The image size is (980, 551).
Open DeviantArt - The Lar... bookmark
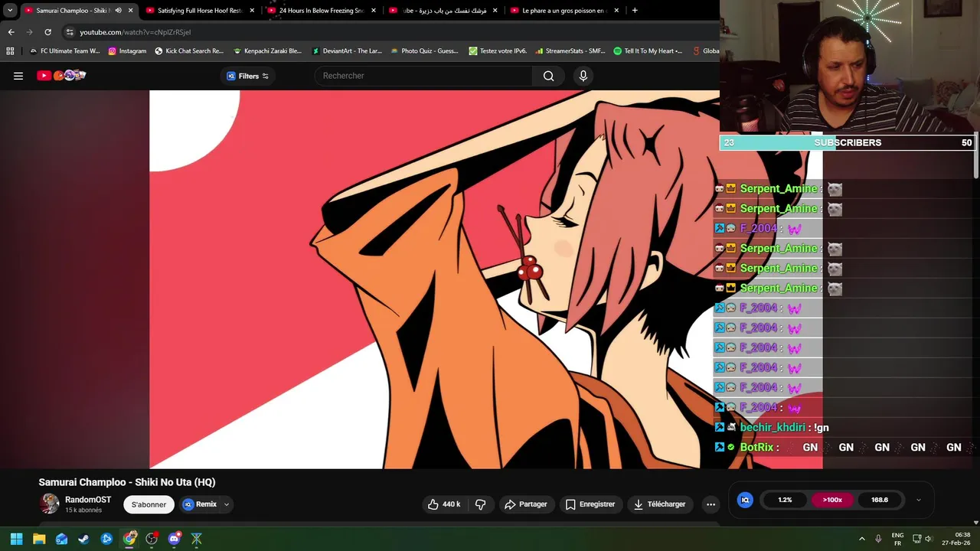347,51
